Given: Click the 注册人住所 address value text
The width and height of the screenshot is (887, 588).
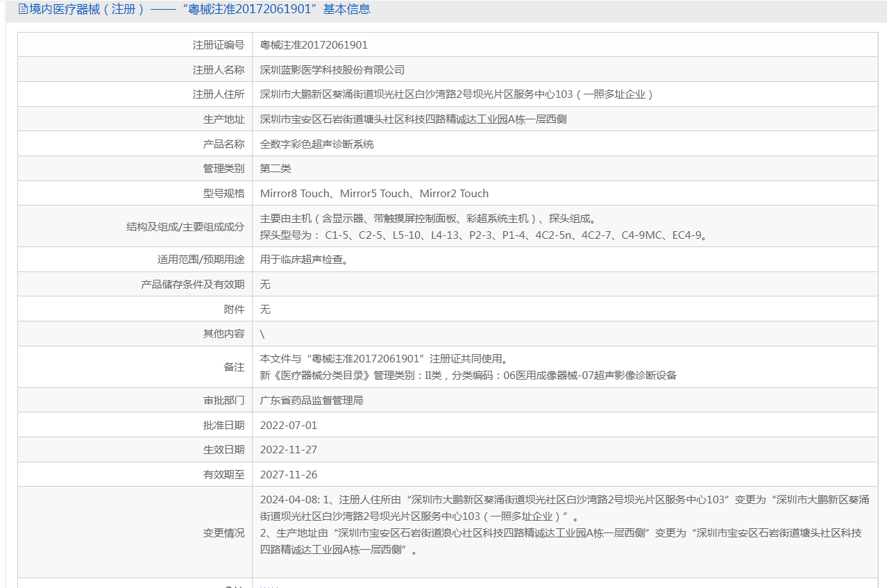Looking at the screenshot, I should (457, 94).
